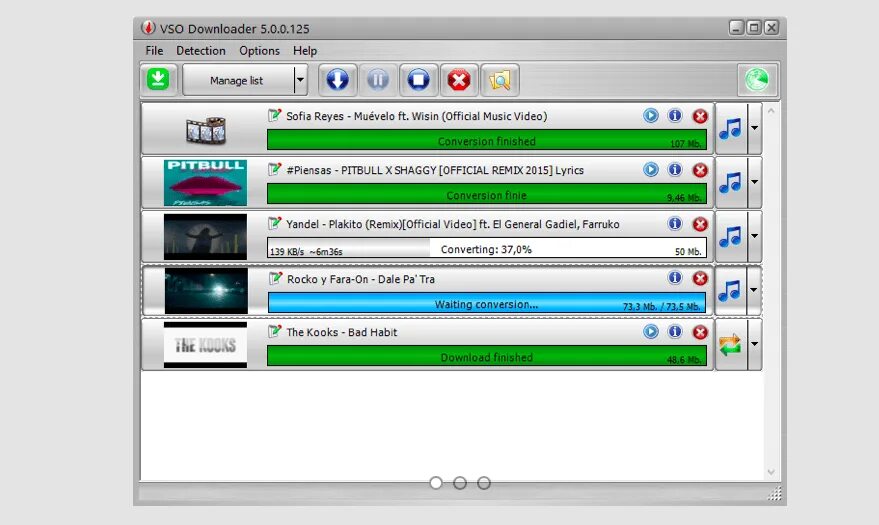
Task: Open the File menu
Action: 154,50
